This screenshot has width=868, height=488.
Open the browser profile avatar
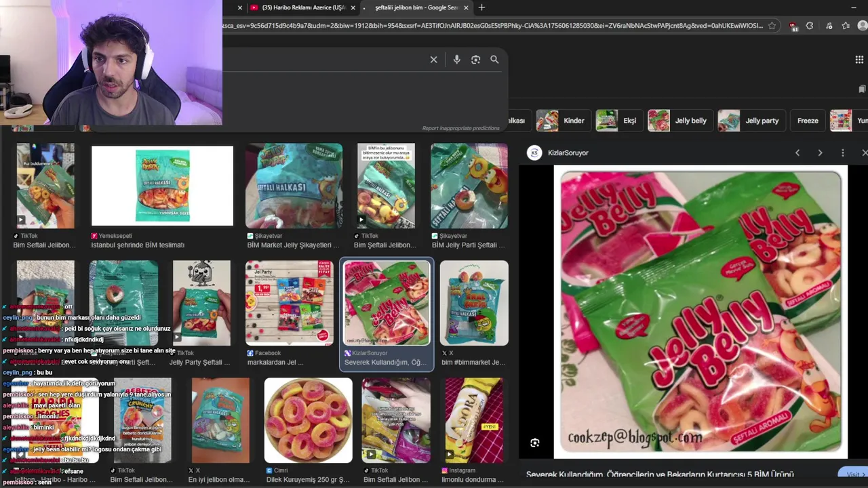tap(863, 26)
